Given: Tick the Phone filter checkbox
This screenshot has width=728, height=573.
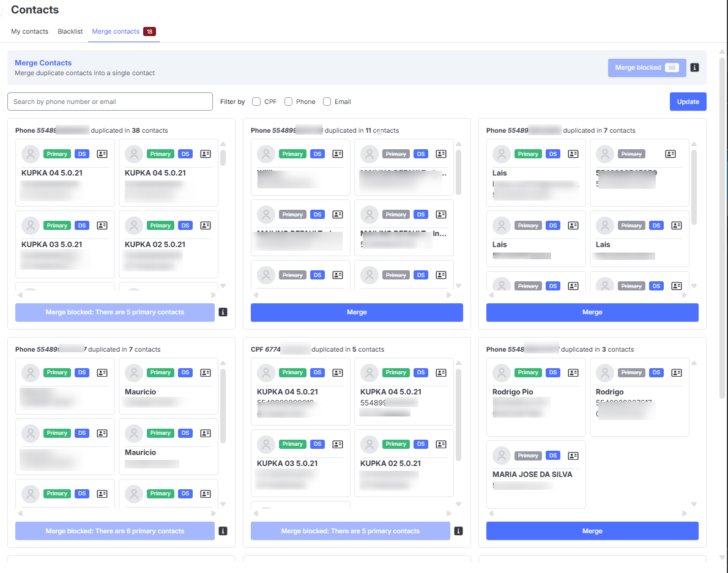Looking at the screenshot, I should (x=288, y=102).
